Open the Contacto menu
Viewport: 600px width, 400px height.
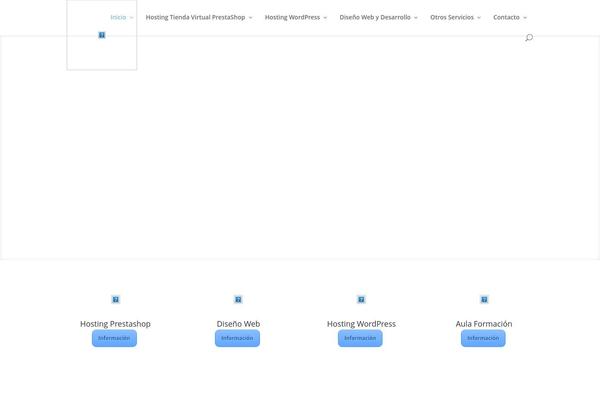pos(506,17)
